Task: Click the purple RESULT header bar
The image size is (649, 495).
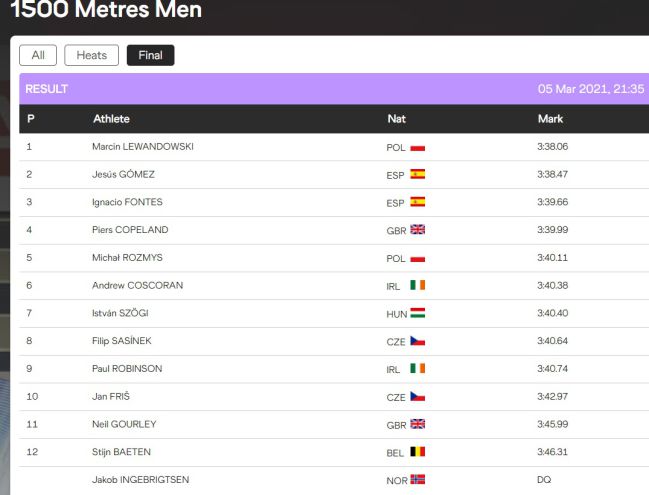Action: point(334,89)
